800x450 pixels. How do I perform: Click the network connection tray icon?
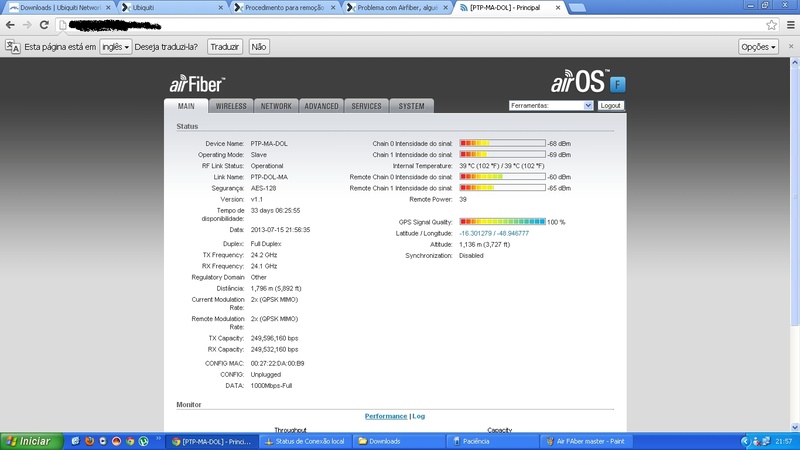coord(766,441)
